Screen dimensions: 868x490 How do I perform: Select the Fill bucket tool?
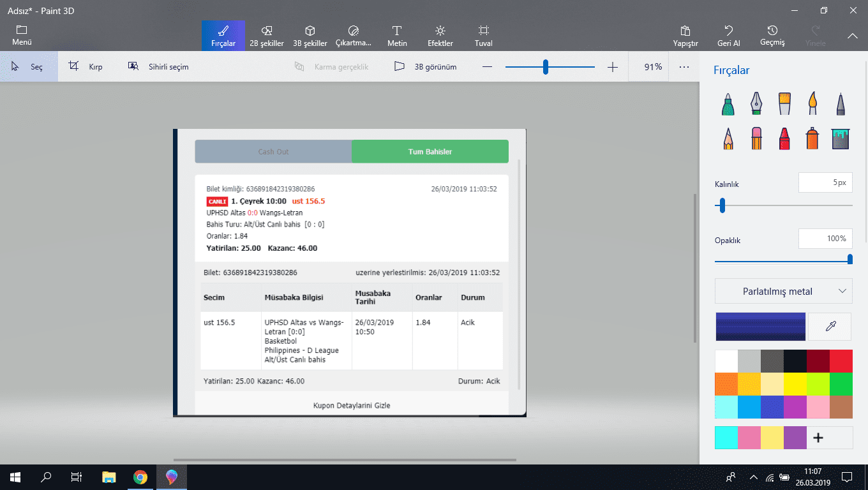841,138
